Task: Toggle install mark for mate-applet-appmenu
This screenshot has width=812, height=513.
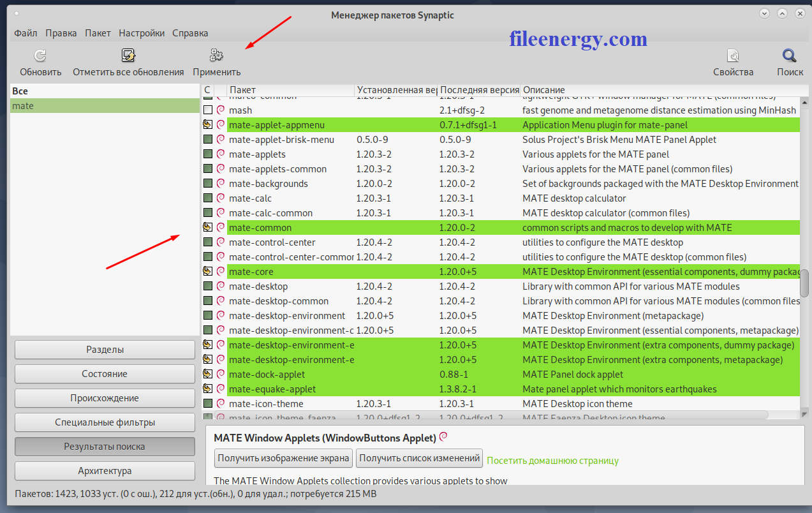Action: coord(207,124)
